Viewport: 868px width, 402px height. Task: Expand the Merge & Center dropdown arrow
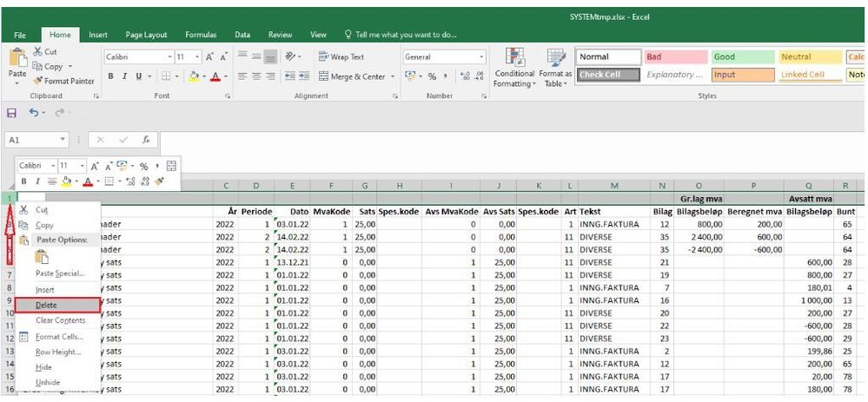(x=393, y=77)
